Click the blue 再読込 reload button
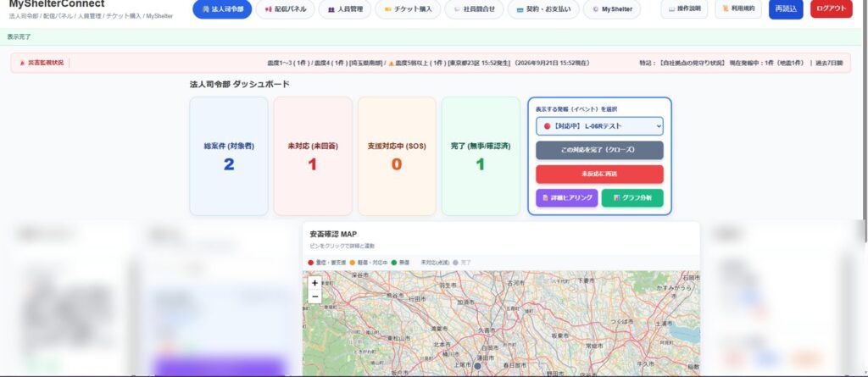868x377 pixels. click(786, 8)
